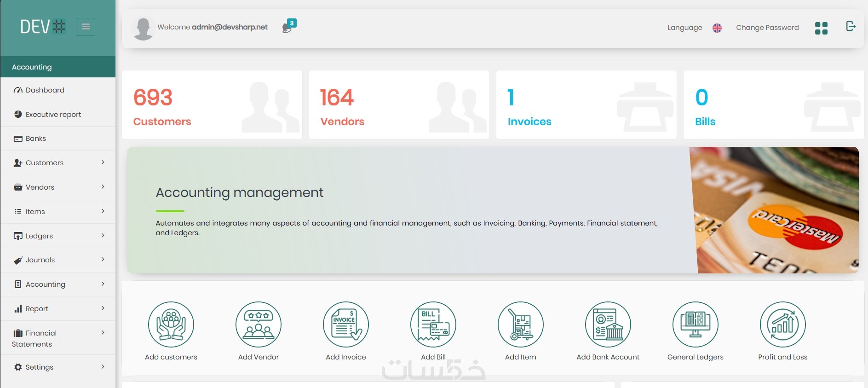Select the Accounting sidebar menu label
868x388 pixels.
(x=46, y=284)
